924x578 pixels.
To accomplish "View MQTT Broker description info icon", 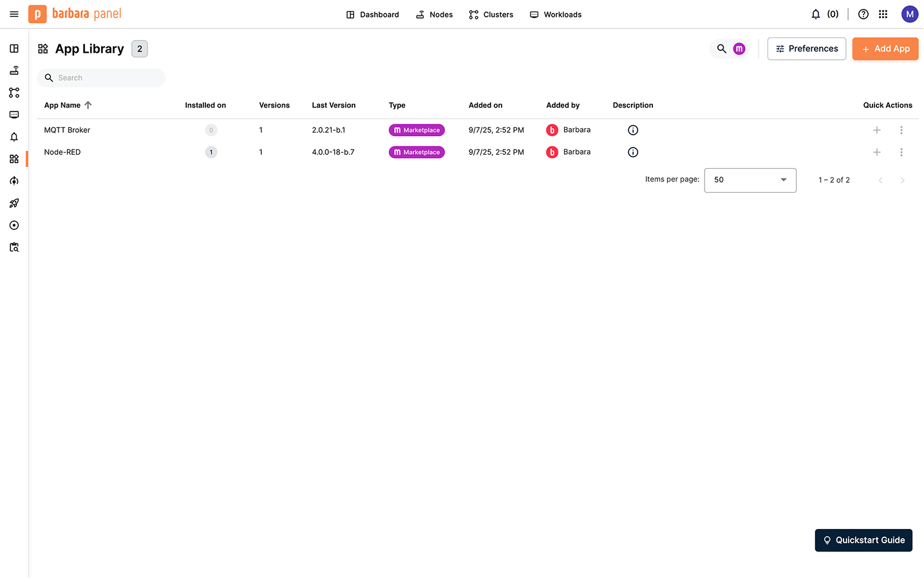I will click(632, 130).
